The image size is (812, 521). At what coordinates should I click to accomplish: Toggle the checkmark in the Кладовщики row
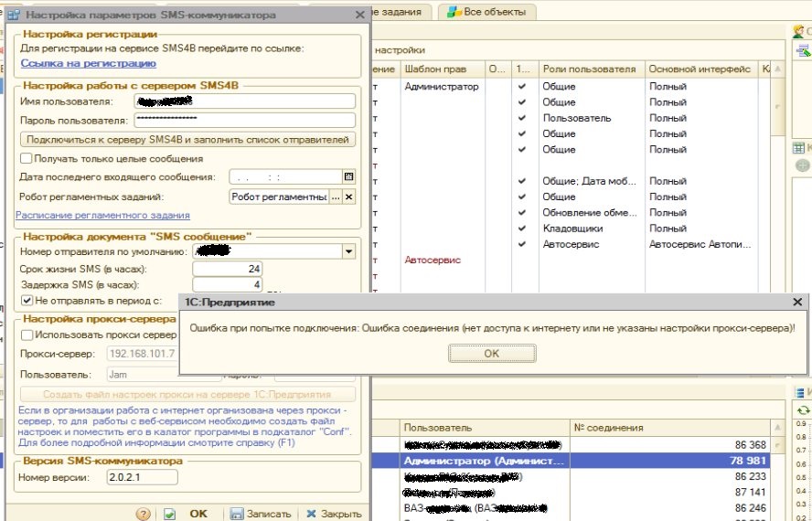pyautogui.click(x=522, y=229)
